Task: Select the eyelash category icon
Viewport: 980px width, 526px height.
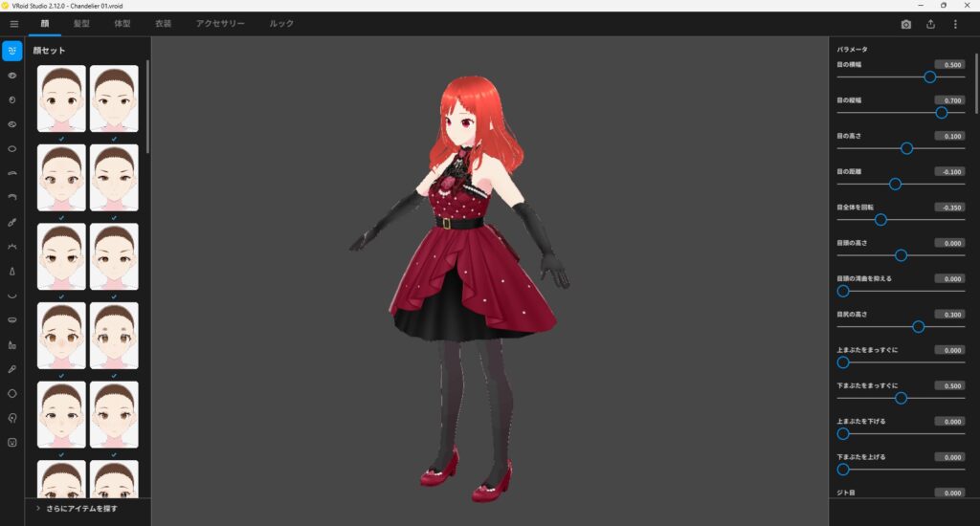Action: coord(11,246)
